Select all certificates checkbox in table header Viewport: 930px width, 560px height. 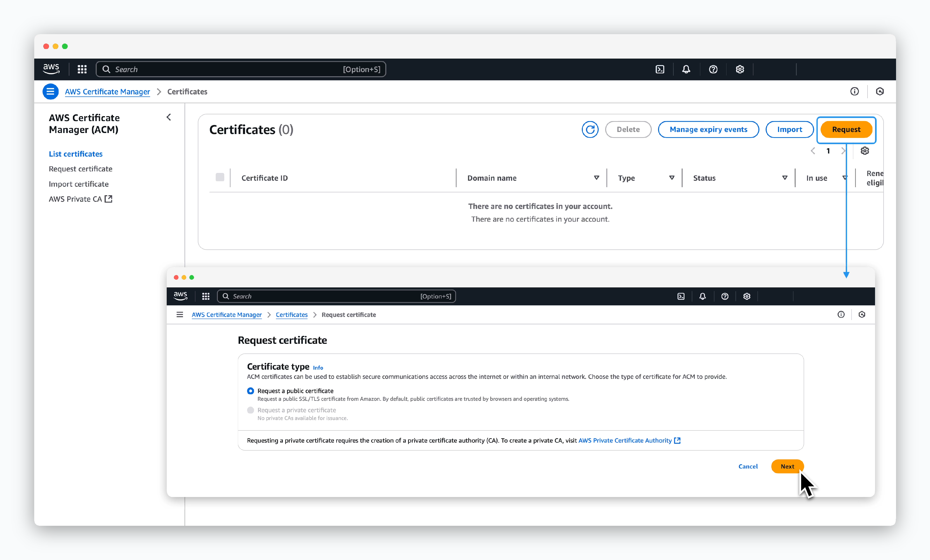220,177
